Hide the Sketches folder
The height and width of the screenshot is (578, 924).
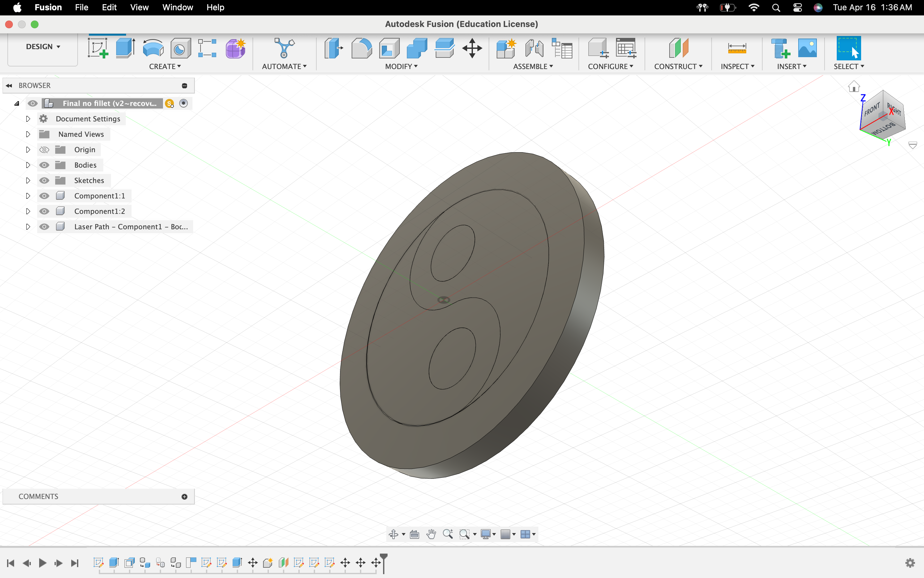44,180
